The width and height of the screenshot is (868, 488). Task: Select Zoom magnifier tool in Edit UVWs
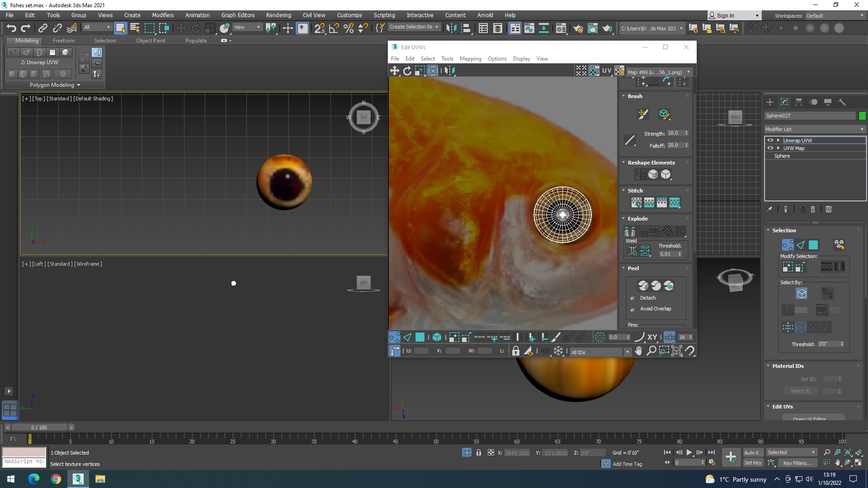tap(651, 351)
